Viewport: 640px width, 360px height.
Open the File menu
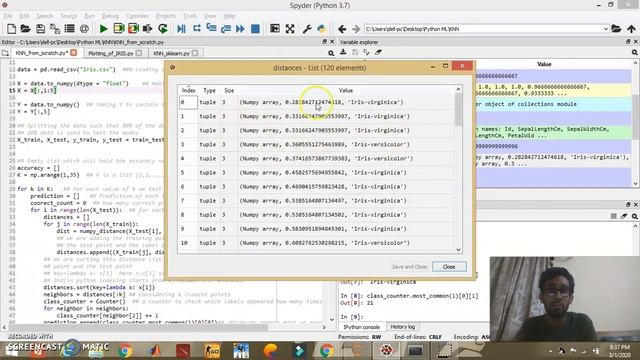tap(8, 16)
